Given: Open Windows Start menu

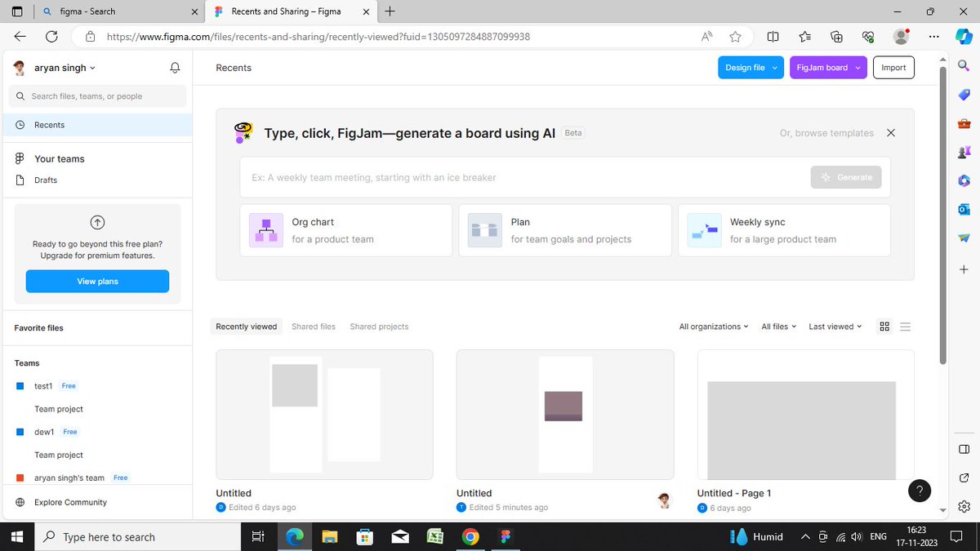Looking at the screenshot, I should pos(18,537).
